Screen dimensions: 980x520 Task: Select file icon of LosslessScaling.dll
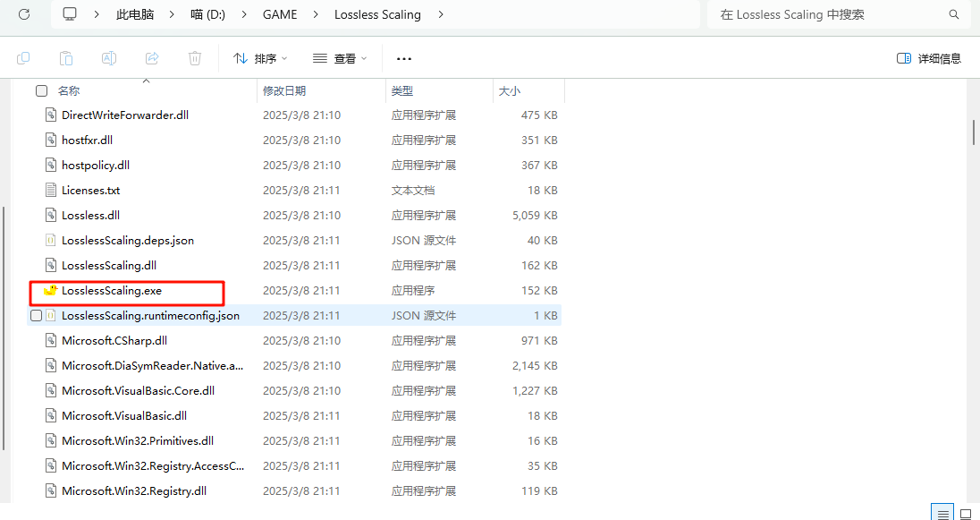(x=51, y=265)
